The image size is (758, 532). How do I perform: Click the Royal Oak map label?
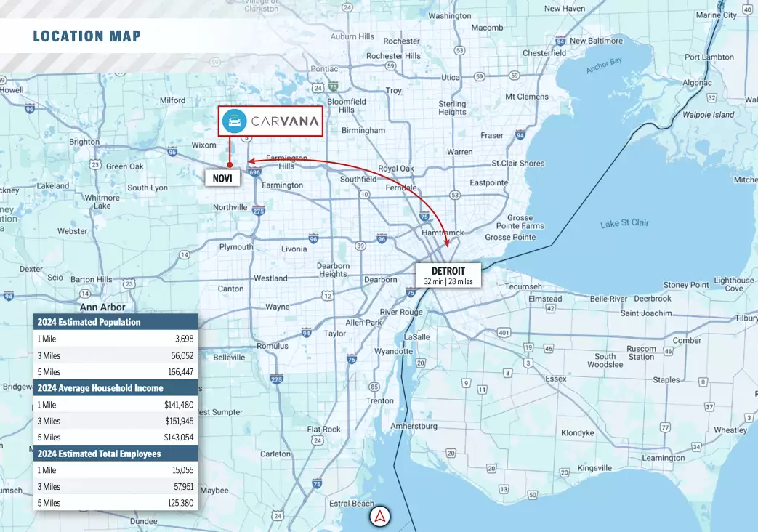(x=396, y=169)
